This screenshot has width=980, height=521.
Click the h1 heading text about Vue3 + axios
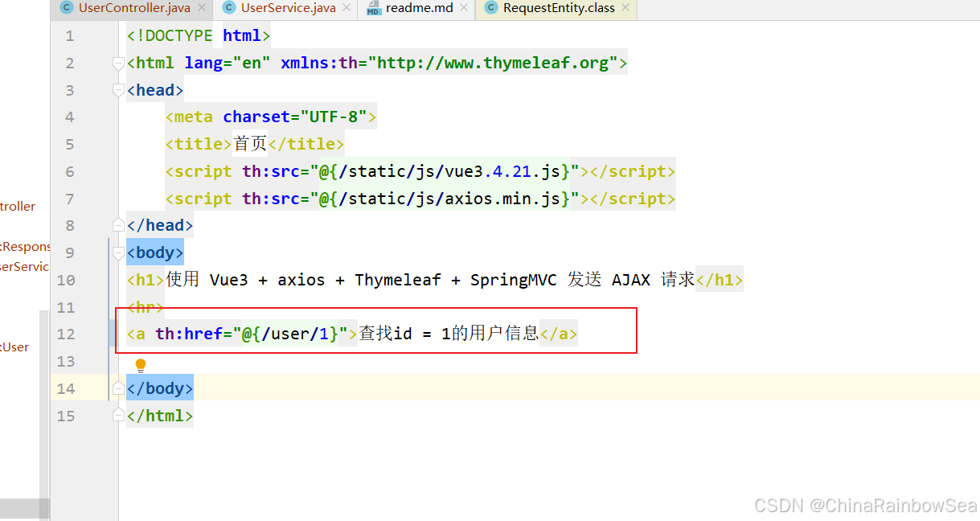(x=430, y=280)
